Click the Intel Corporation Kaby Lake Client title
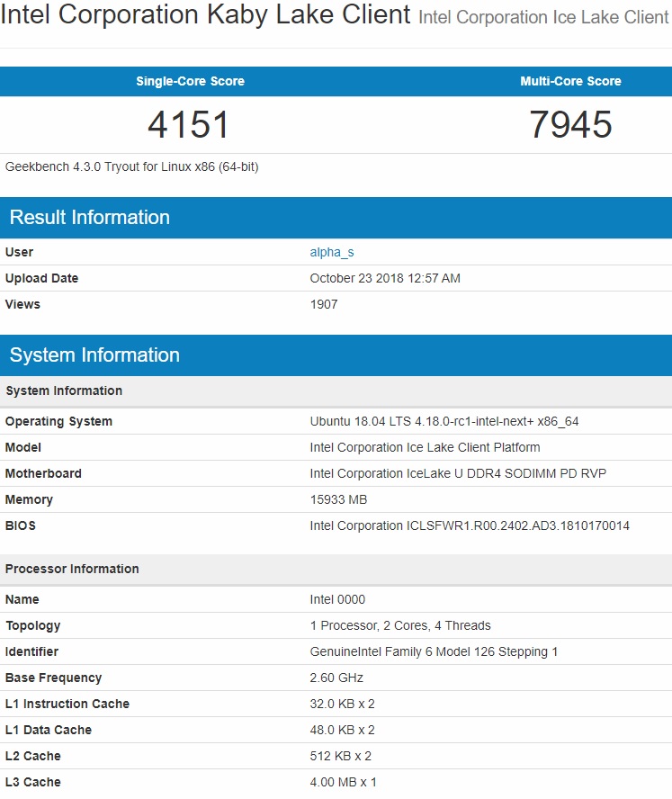The width and height of the screenshot is (672, 799). [x=205, y=14]
